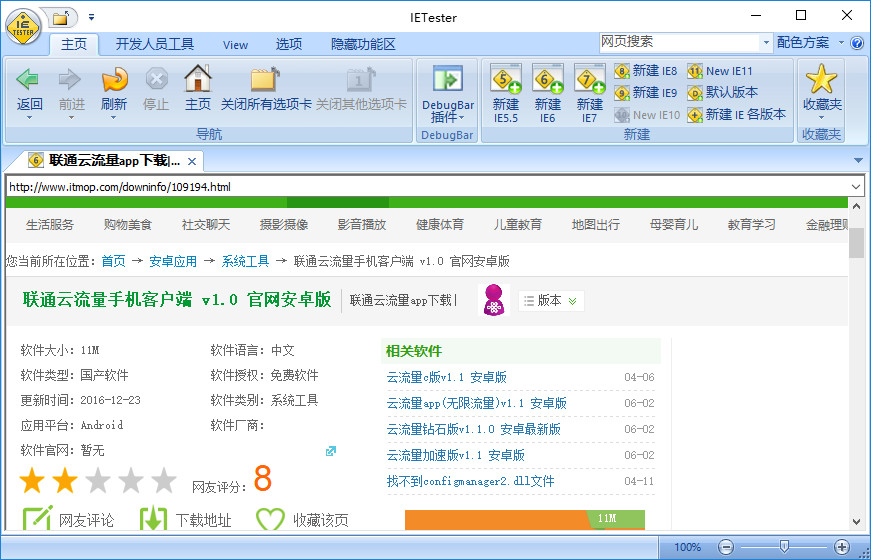The height and width of the screenshot is (560, 871).
Task: Open 云流量加速版v1.1 安卓版 link
Action: click(x=455, y=456)
